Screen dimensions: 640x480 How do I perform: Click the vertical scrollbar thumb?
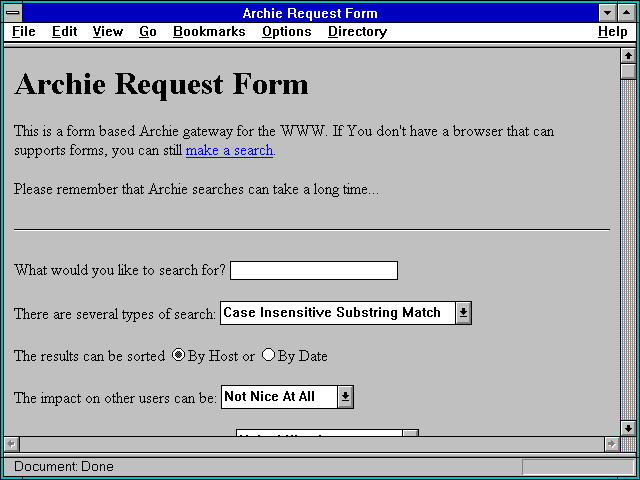click(629, 71)
